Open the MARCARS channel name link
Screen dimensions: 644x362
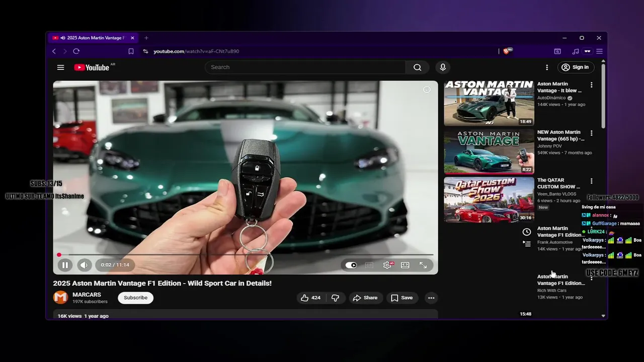87,295
